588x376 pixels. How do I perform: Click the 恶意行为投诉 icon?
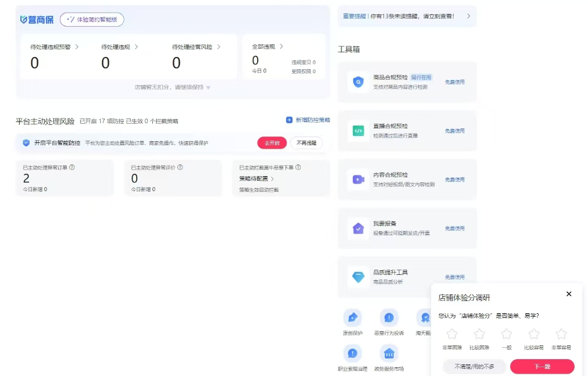tap(389, 318)
